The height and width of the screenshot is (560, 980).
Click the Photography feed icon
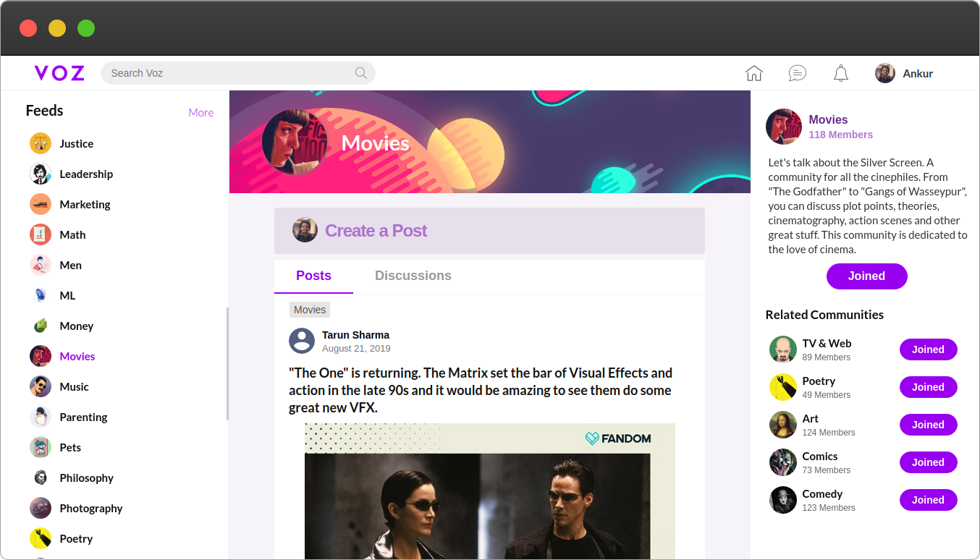click(x=41, y=508)
